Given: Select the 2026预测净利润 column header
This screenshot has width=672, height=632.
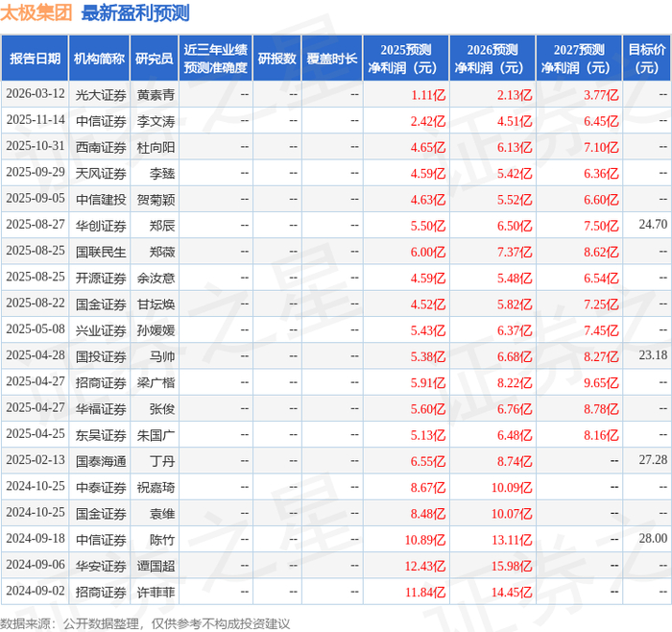Looking at the screenshot, I should coord(492,59).
